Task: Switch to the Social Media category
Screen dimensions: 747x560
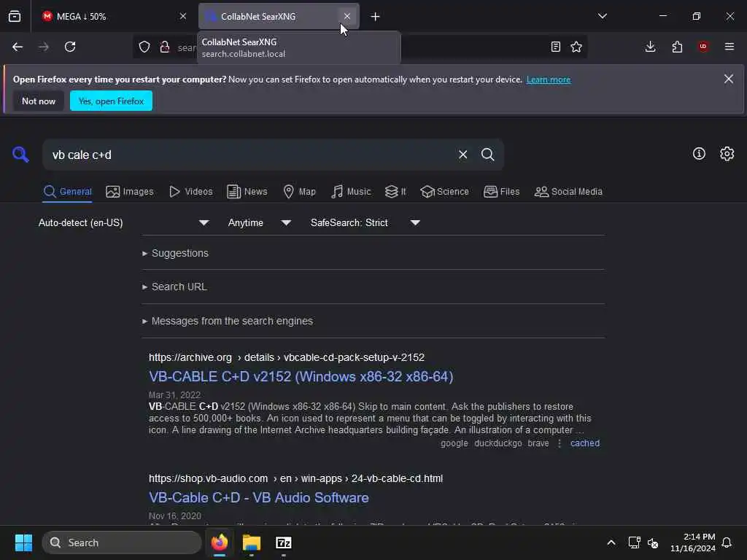Action: [568, 192]
